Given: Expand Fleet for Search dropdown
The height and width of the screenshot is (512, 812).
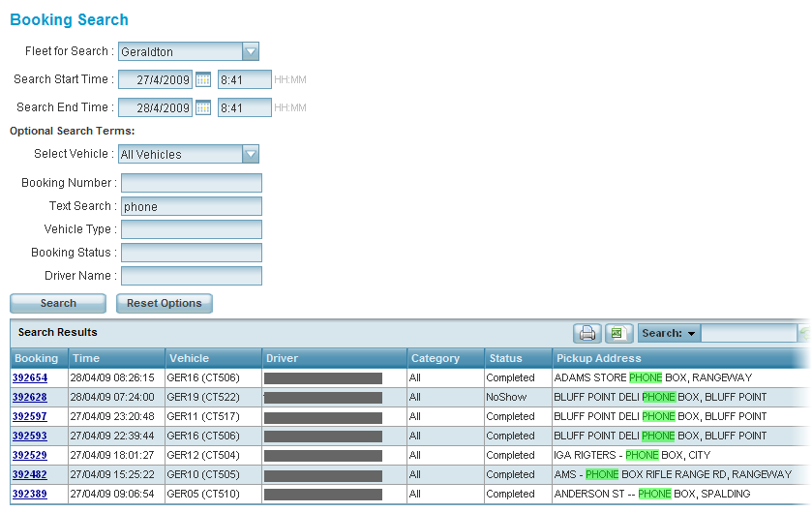Looking at the screenshot, I should coord(251,52).
